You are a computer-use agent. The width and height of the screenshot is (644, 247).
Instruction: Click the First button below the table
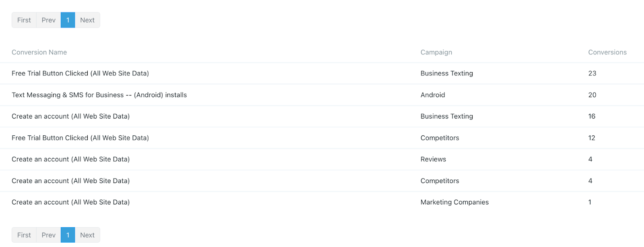coord(24,235)
